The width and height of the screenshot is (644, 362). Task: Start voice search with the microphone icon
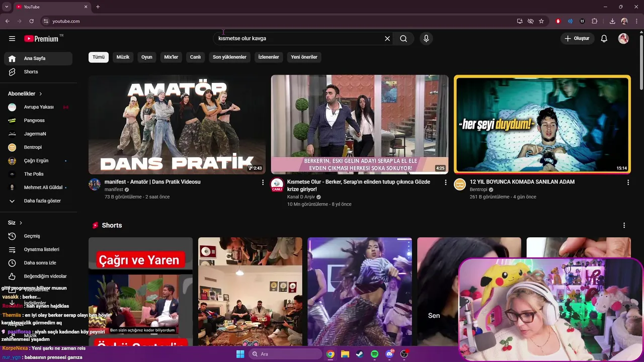pyautogui.click(x=426, y=39)
